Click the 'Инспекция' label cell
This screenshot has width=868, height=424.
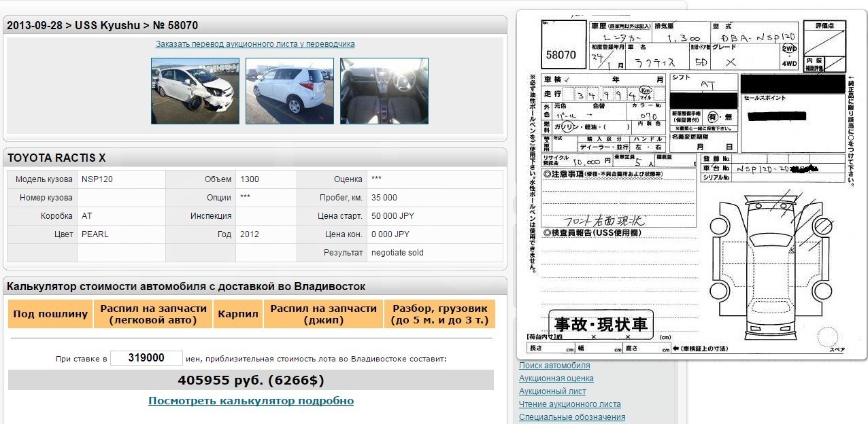click(x=201, y=216)
